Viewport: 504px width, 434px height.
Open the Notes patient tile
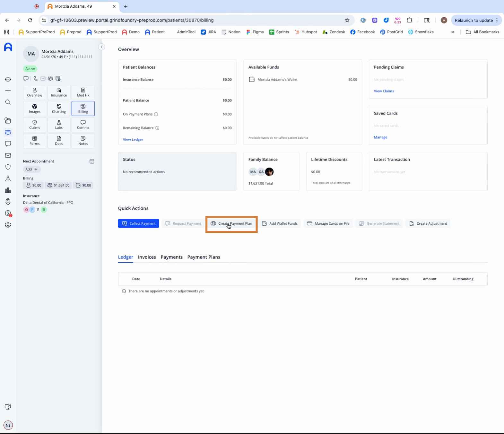(x=83, y=141)
